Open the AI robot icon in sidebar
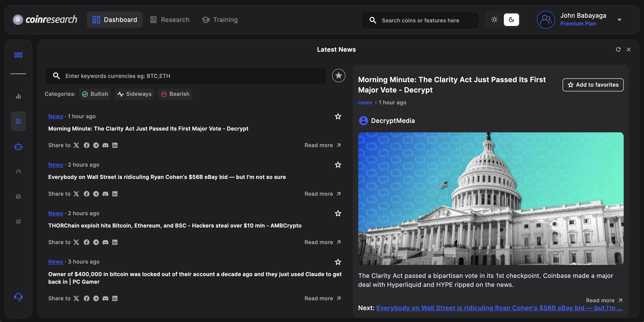644x322 pixels. [x=18, y=147]
